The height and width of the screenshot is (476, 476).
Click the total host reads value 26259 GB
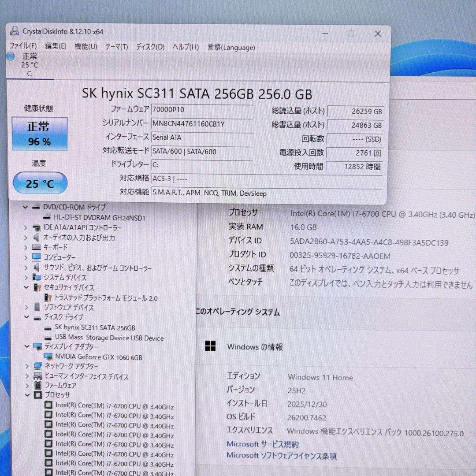click(355, 112)
